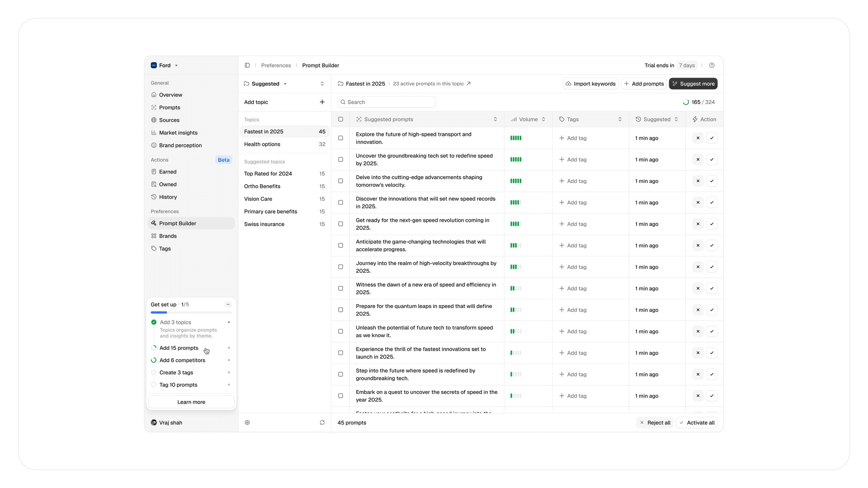The height and width of the screenshot is (488, 868).
Task: Click the plus icon beside Add topic
Action: click(x=322, y=102)
